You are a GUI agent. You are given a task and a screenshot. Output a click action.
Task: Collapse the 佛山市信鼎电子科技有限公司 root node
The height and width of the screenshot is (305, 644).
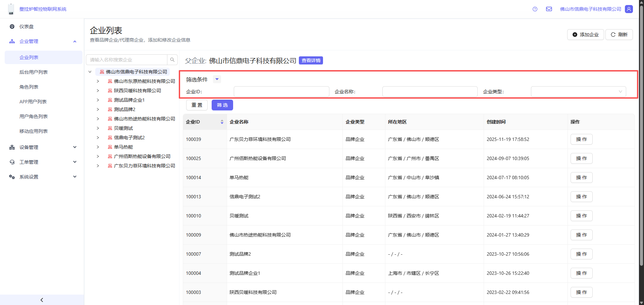point(90,72)
